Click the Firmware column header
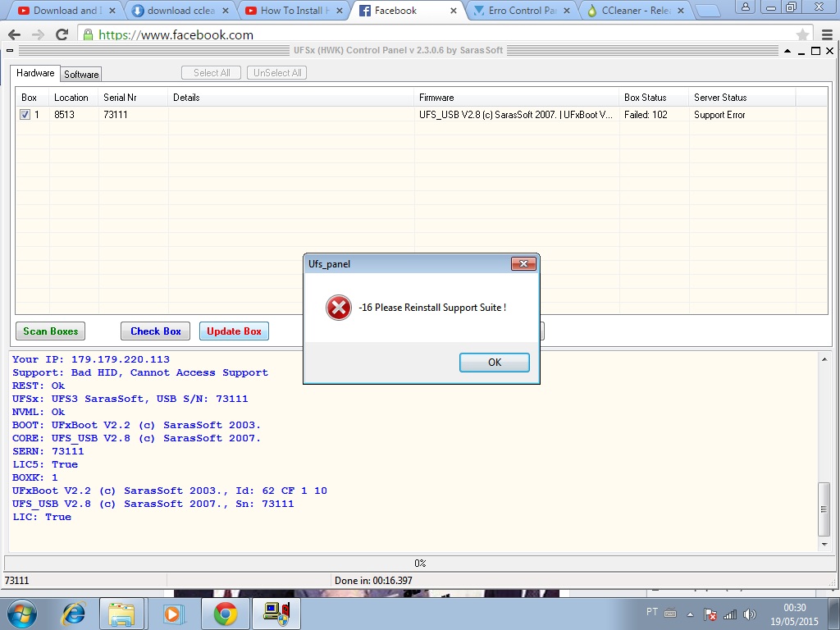 pos(517,98)
